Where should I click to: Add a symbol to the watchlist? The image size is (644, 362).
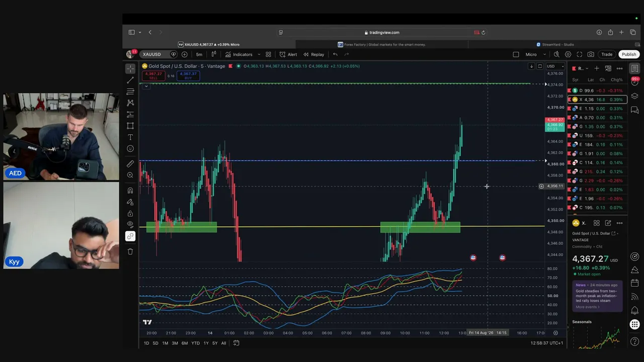(x=597, y=68)
